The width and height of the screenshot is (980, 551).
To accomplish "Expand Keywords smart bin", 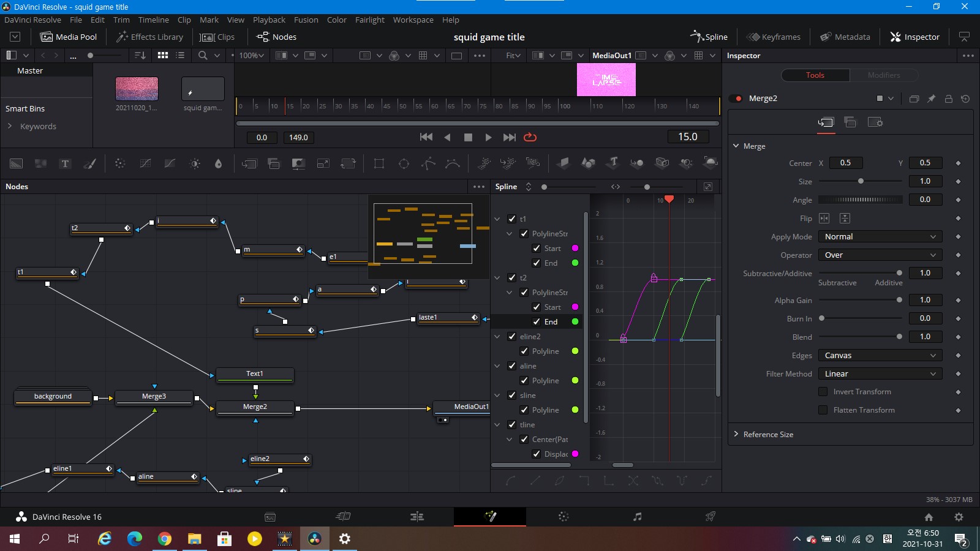I will 10,126.
